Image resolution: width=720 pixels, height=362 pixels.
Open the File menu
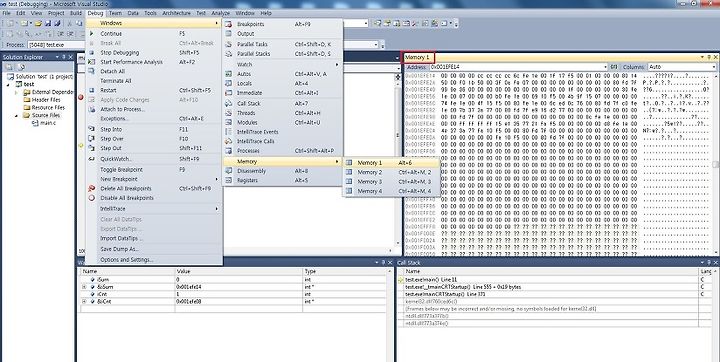pyautogui.click(x=6, y=13)
